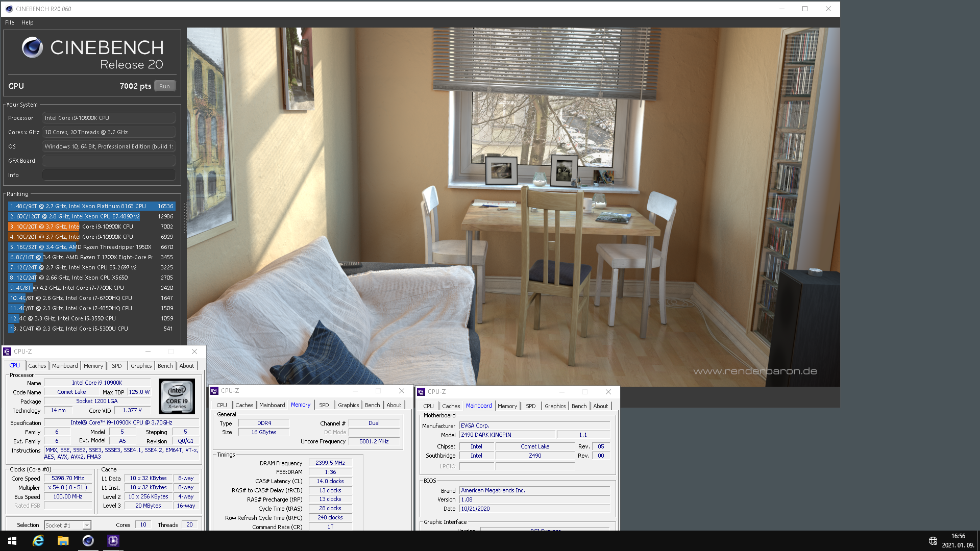Select the Threadripper 1950X ranking row

pos(92,247)
